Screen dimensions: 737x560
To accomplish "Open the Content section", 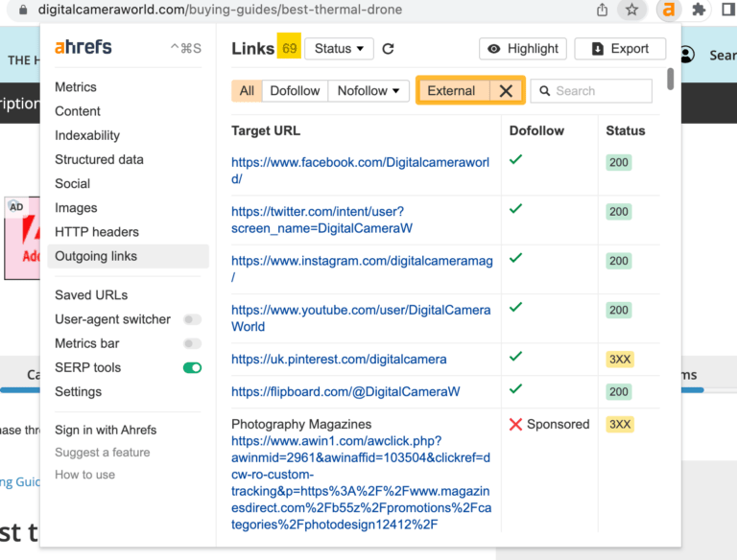I will point(78,111).
